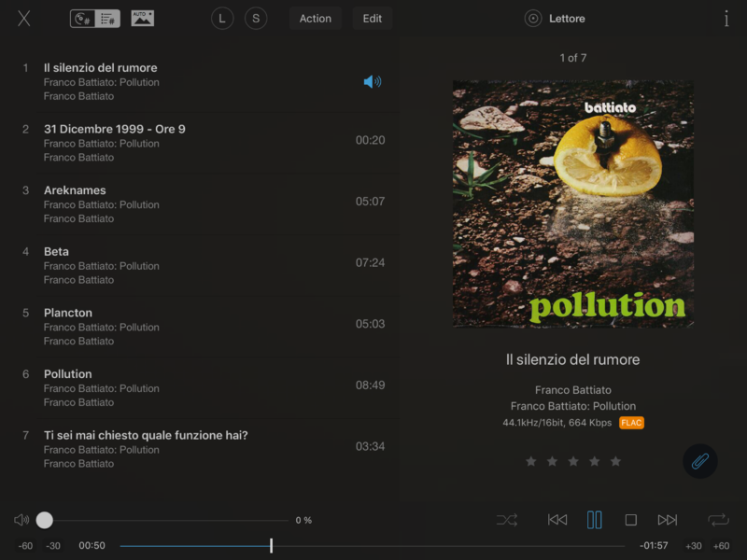Skip to the previous track

point(557,520)
